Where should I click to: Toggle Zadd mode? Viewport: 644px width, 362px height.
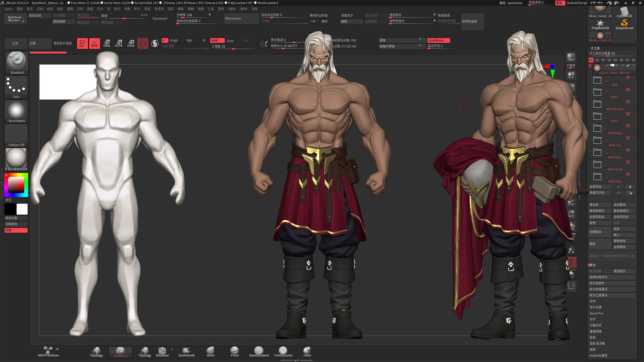pyautogui.click(x=217, y=40)
